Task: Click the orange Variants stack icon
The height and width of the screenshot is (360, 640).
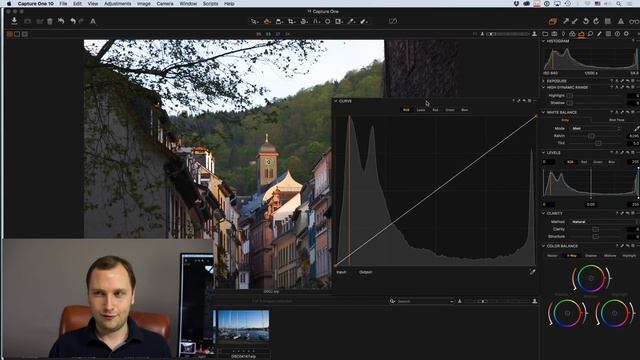Action: pos(553,21)
